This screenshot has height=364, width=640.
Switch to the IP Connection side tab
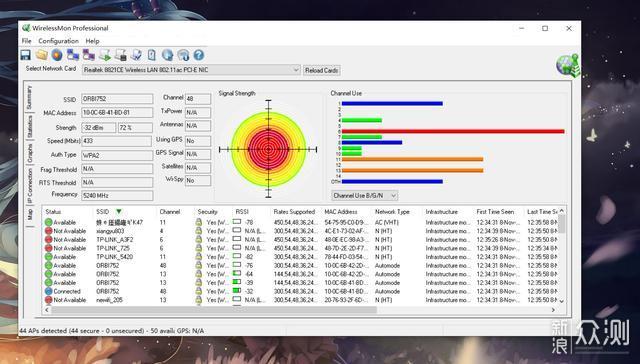click(x=29, y=186)
